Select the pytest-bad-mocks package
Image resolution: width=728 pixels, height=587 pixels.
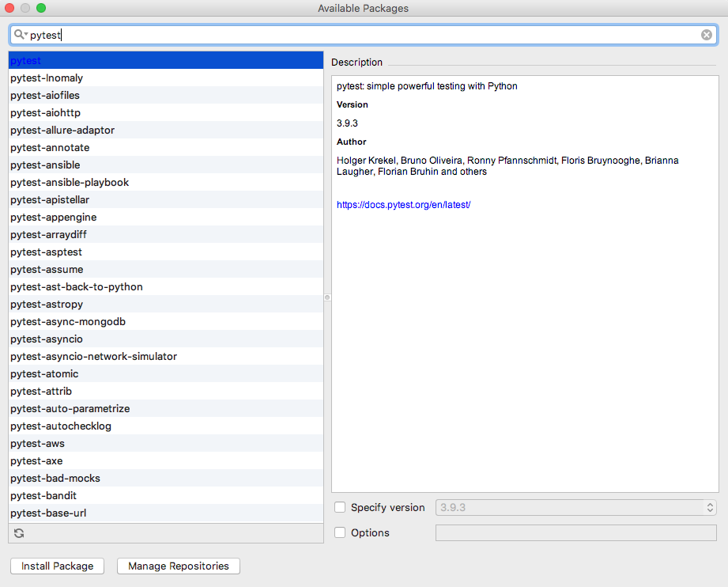click(166, 479)
